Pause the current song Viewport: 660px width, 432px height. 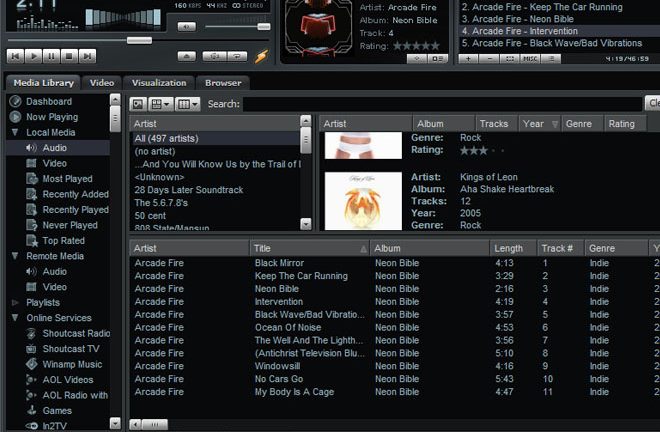click(51, 56)
